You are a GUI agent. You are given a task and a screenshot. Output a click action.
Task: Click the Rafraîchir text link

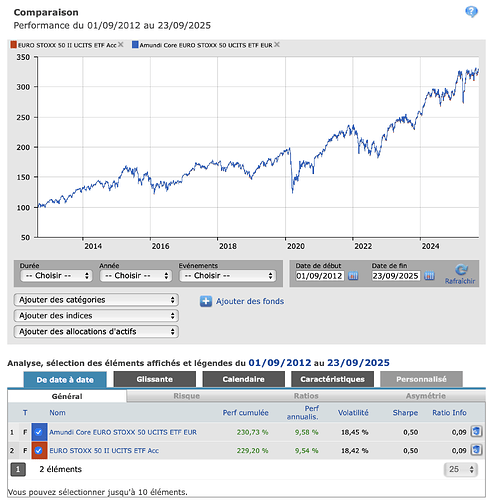click(460, 281)
